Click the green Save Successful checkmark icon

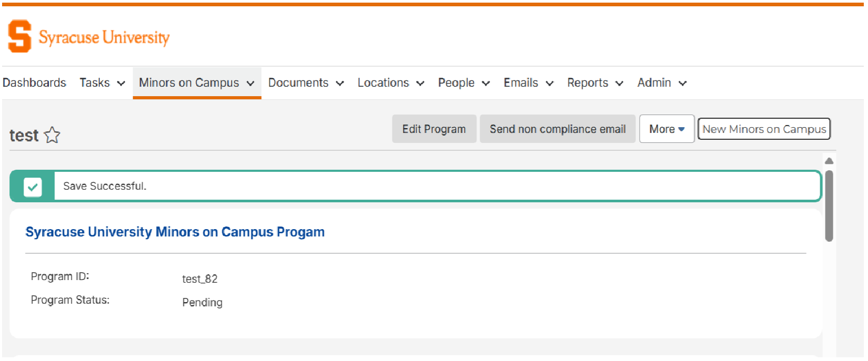tap(33, 187)
